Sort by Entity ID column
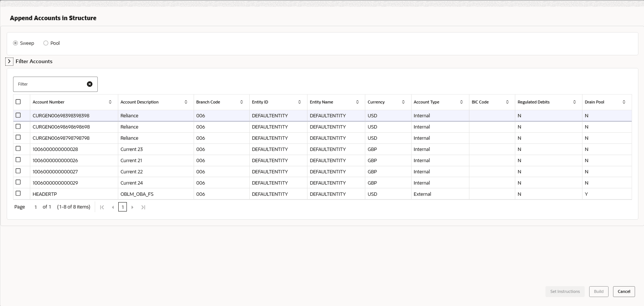The image size is (644, 306). (299, 102)
